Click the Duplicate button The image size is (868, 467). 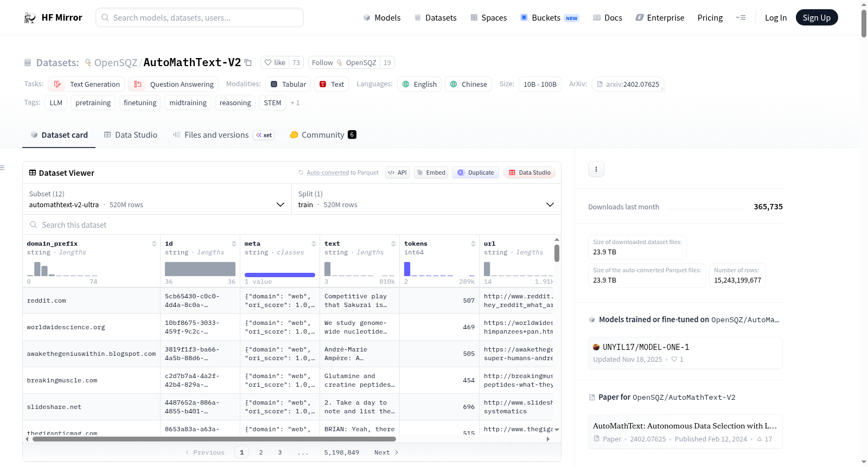coord(476,172)
